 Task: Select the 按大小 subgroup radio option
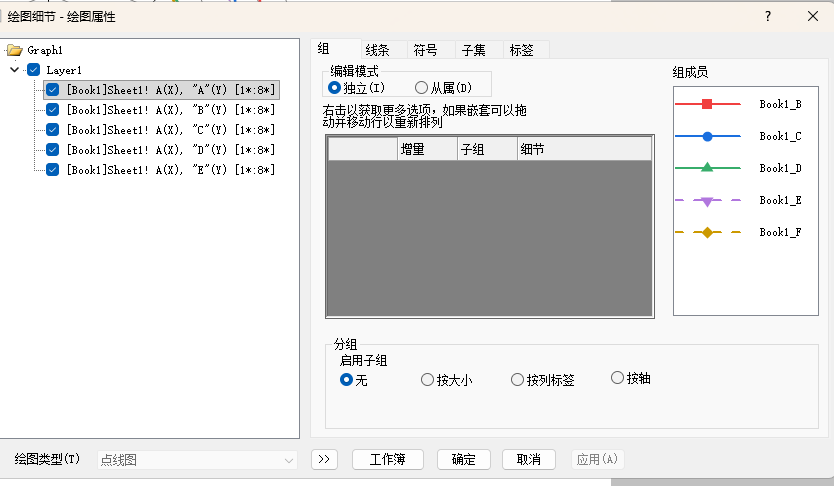tap(427, 380)
